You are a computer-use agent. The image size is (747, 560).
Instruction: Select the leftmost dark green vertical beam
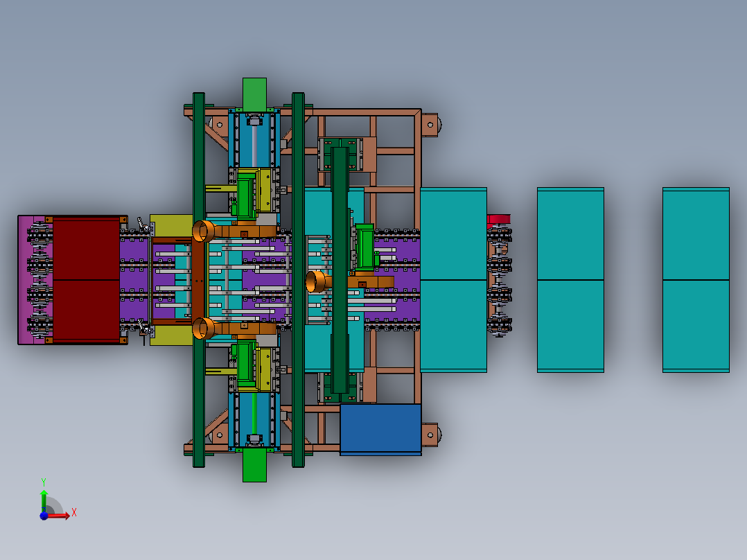pos(199,280)
